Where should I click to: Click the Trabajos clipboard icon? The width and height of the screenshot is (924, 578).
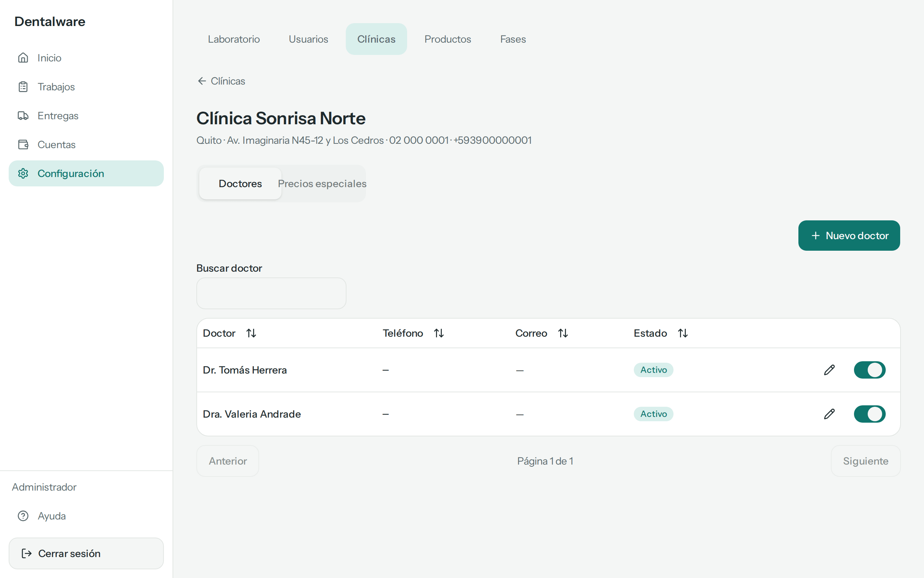click(23, 87)
